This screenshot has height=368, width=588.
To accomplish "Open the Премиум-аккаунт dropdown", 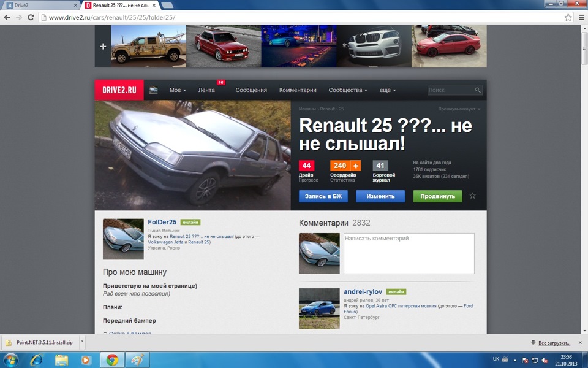I will coord(459,109).
